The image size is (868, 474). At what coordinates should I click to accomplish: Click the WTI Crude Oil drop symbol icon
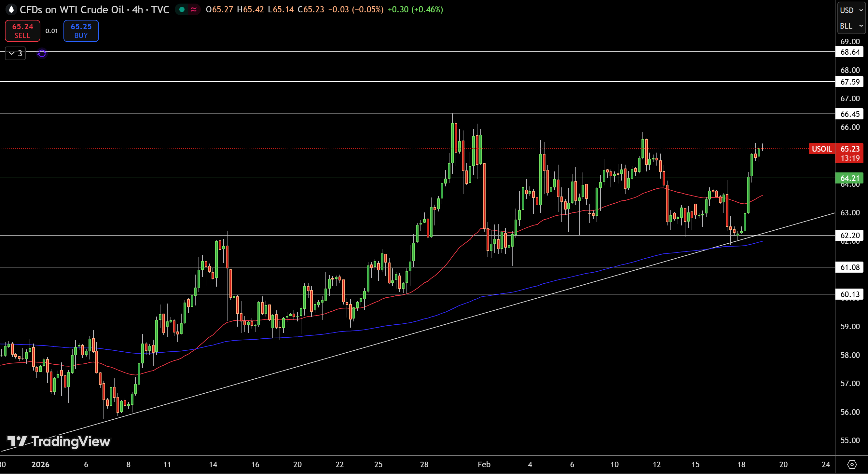click(x=11, y=9)
